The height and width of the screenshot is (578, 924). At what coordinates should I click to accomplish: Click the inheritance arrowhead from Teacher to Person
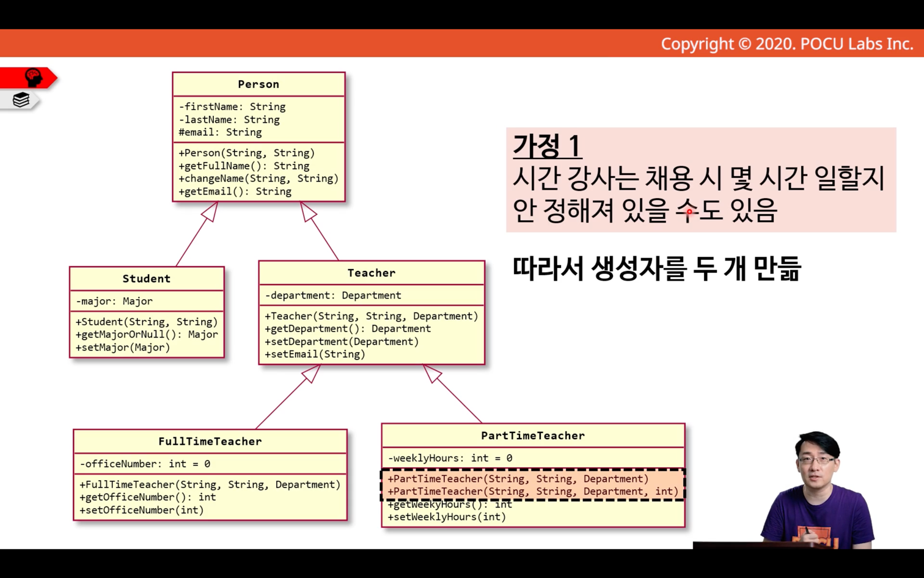pyautogui.click(x=308, y=212)
